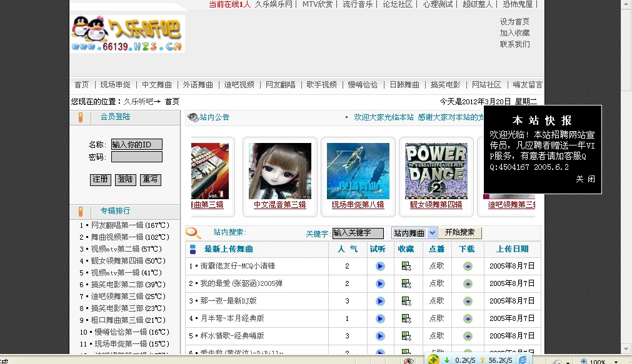Open the Power Dance 靓女领舞第四辑 thumbnail
Viewport: 632px width, 364px height.
tap(436, 170)
